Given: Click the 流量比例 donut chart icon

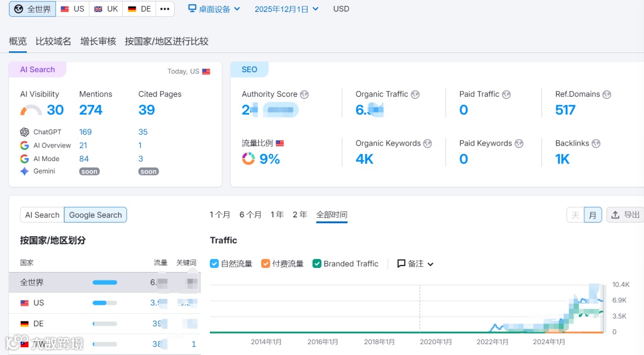Looking at the screenshot, I should (x=248, y=159).
